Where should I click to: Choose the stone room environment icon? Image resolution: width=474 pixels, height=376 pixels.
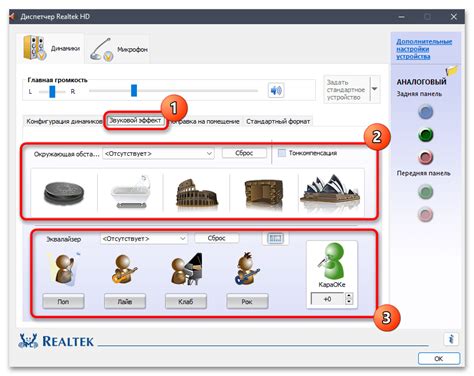coord(263,193)
